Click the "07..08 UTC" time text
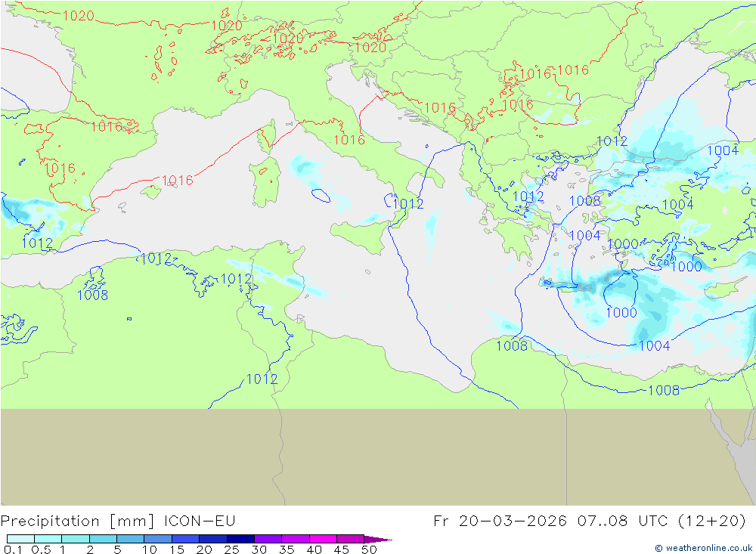 click(x=622, y=522)
